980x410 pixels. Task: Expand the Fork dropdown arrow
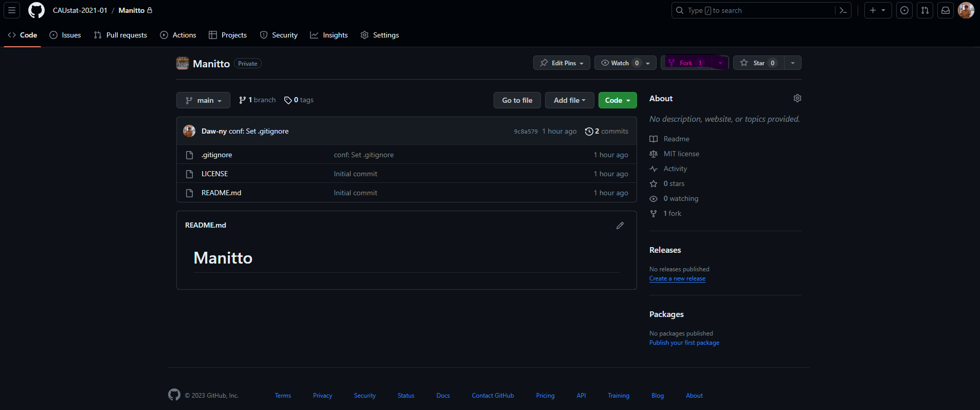(x=720, y=63)
